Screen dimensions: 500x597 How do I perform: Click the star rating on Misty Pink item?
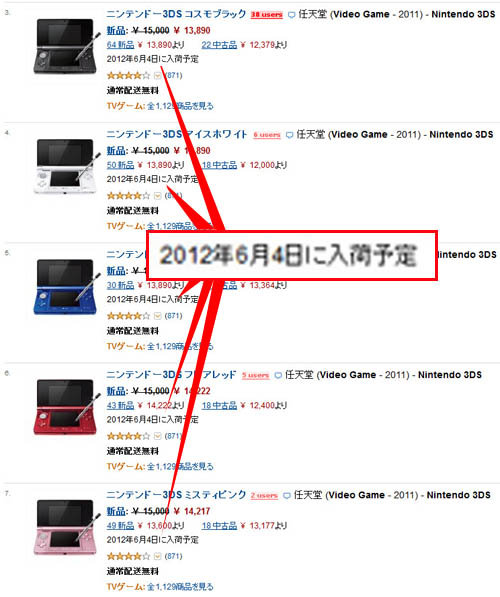(x=128, y=557)
